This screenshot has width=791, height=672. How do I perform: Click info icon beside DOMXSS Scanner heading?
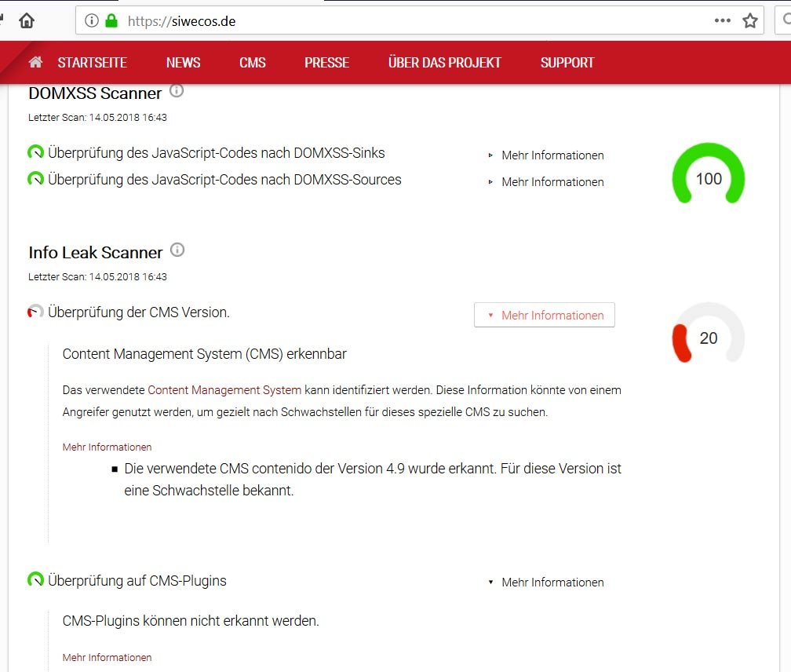(177, 91)
